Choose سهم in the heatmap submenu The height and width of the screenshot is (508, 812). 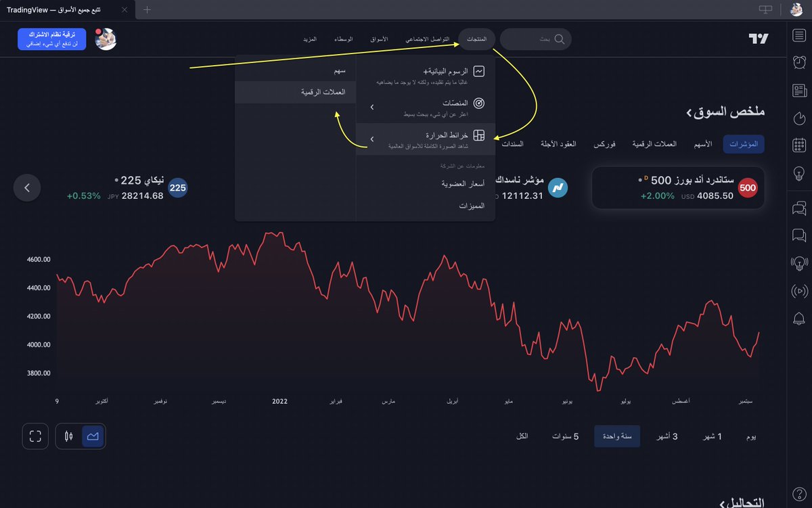(x=296, y=70)
